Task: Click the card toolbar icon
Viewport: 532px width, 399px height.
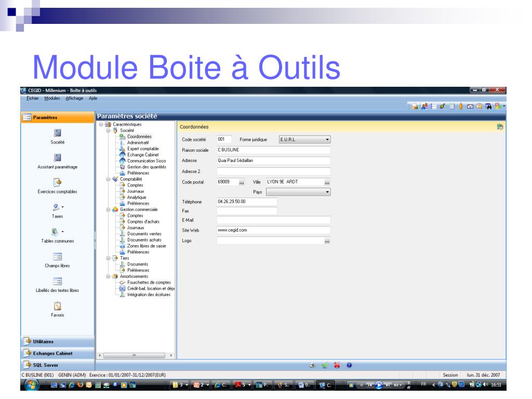Action: tap(470, 107)
